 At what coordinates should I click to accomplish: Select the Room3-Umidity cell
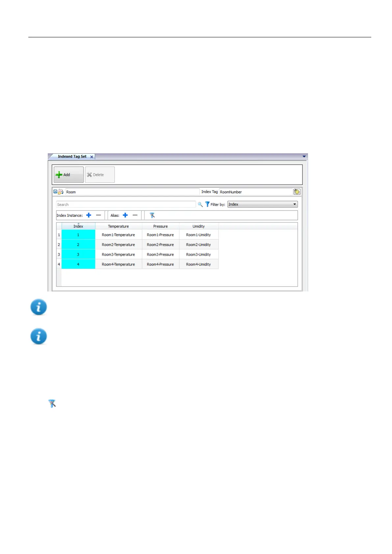[199, 254]
